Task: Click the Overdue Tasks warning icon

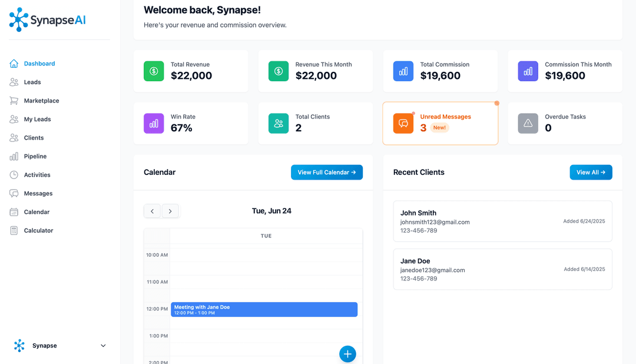Action: coord(528,123)
